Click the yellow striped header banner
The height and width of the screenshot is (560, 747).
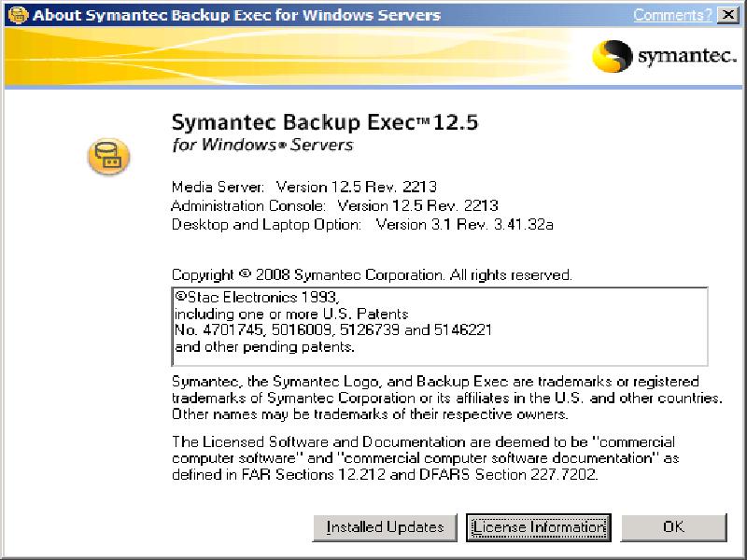tap(280, 58)
